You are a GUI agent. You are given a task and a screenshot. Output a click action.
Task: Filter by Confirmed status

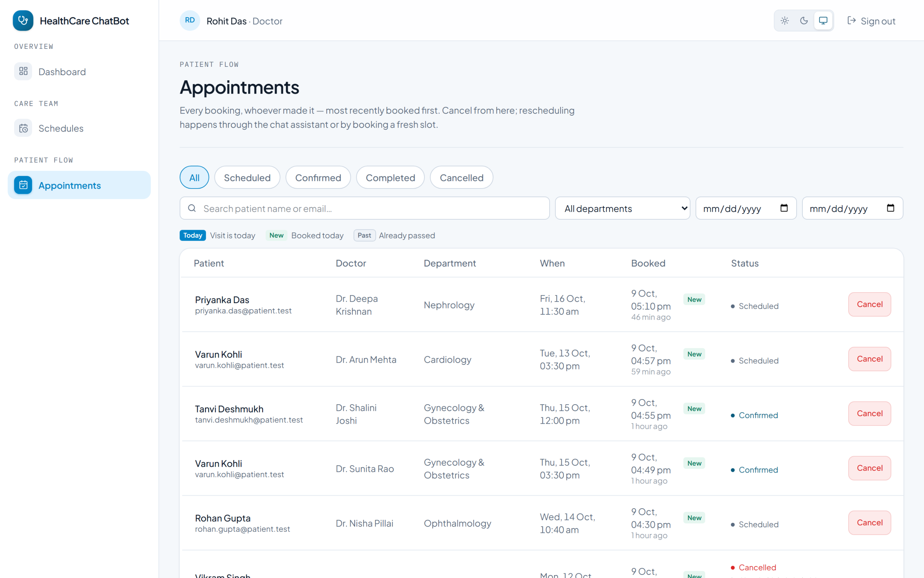point(318,177)
